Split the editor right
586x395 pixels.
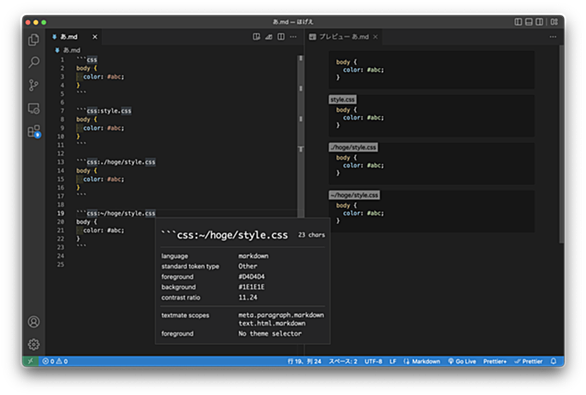click(x=281, y=37)
